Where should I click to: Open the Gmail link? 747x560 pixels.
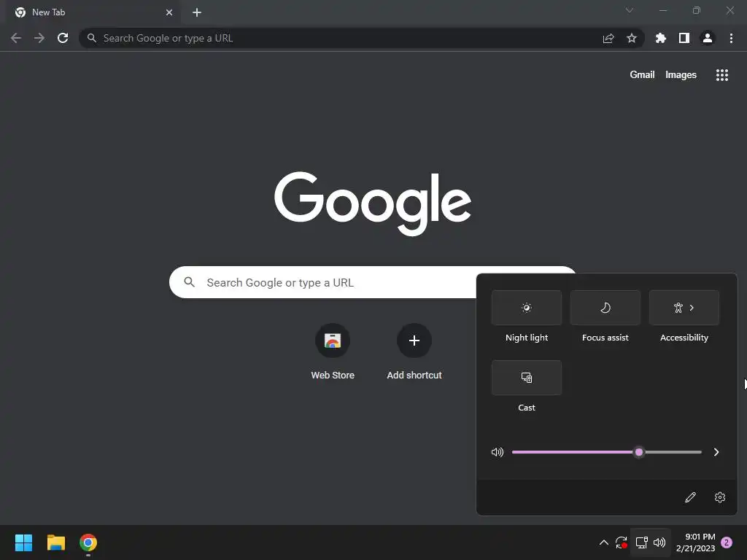(642, 75)
